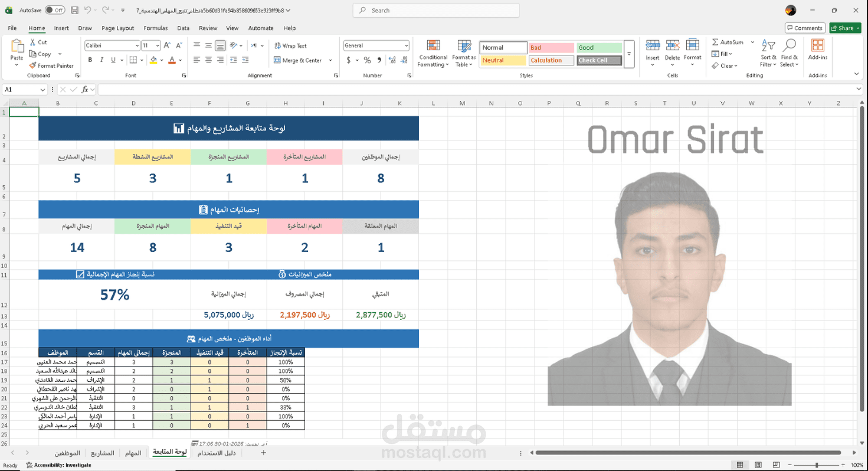
Task: Apply Comma Style format
Action: coord(379,60)
